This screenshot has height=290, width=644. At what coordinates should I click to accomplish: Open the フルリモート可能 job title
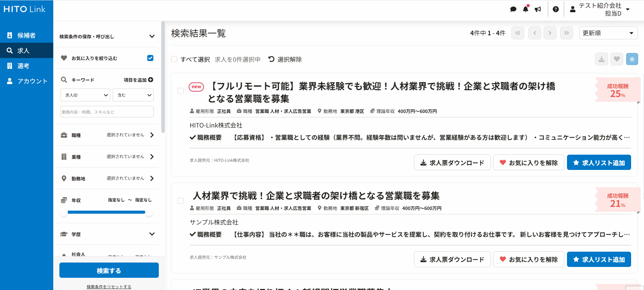[381, 92]
